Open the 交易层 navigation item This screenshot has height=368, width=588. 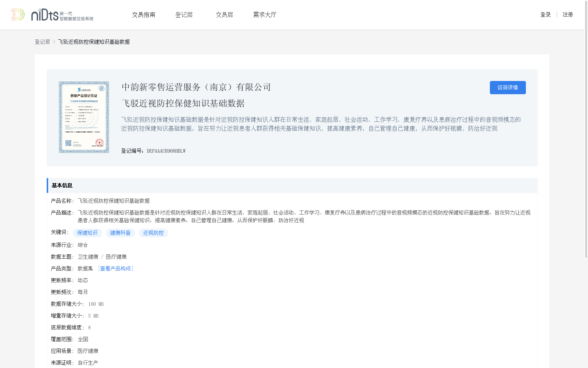coord(224,15)
